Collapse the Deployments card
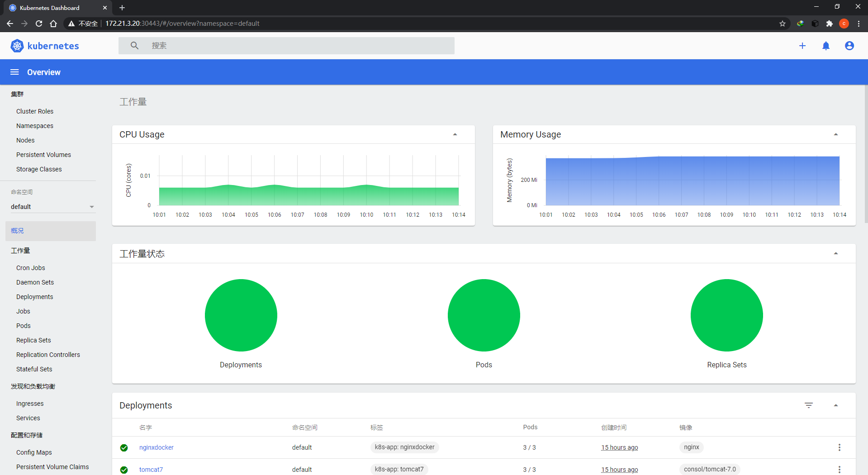The image size is (868, 475). [x=836, y=405]
